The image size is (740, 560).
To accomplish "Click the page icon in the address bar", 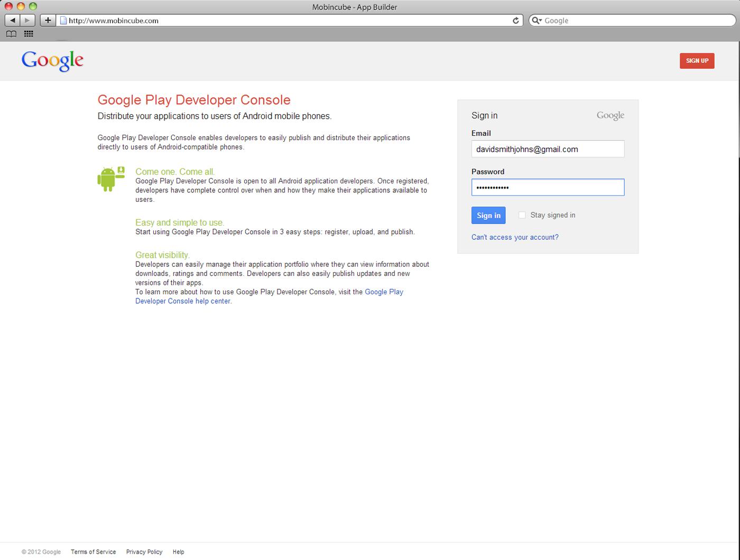I will coord(63,21).
